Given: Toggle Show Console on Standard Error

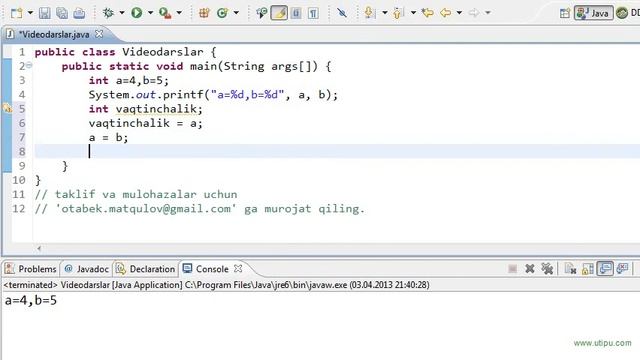Looking at the screenshot, I should [622, 269].
